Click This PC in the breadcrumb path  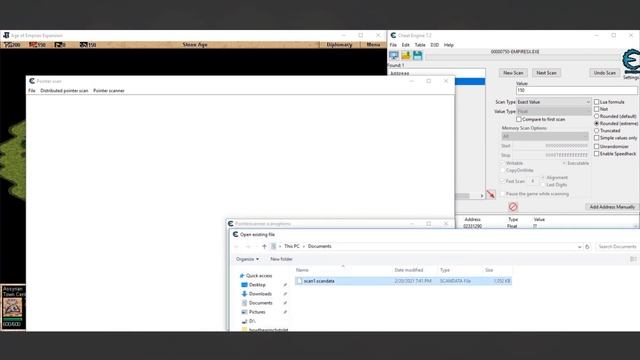pos(292,247)
